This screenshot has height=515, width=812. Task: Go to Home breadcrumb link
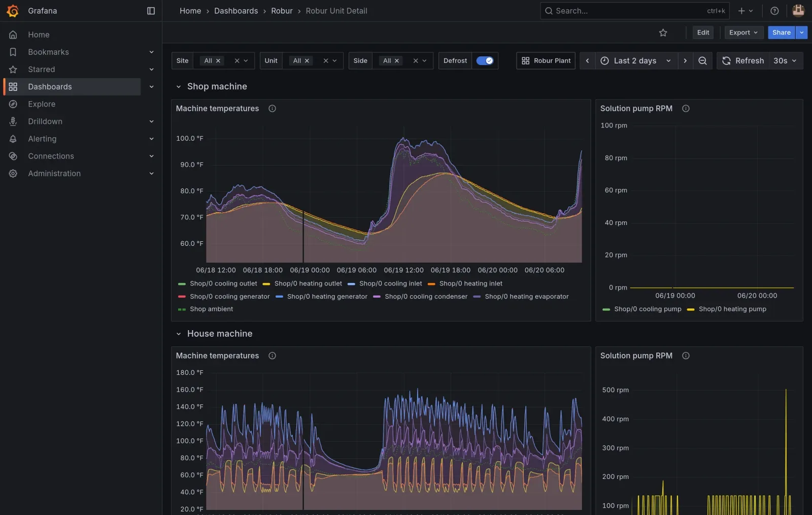point(190,11)
